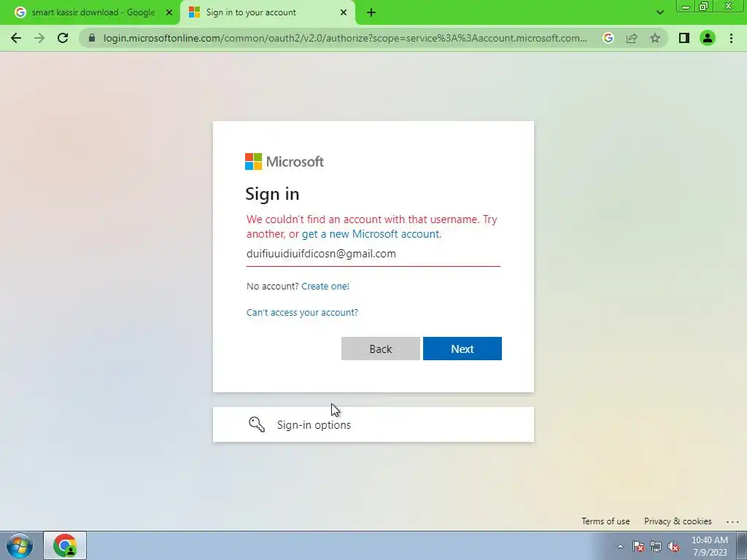Screen dimensions: 747x560
Task: Toggle the browser side panel icon
Action: click(x=684, y=38)
